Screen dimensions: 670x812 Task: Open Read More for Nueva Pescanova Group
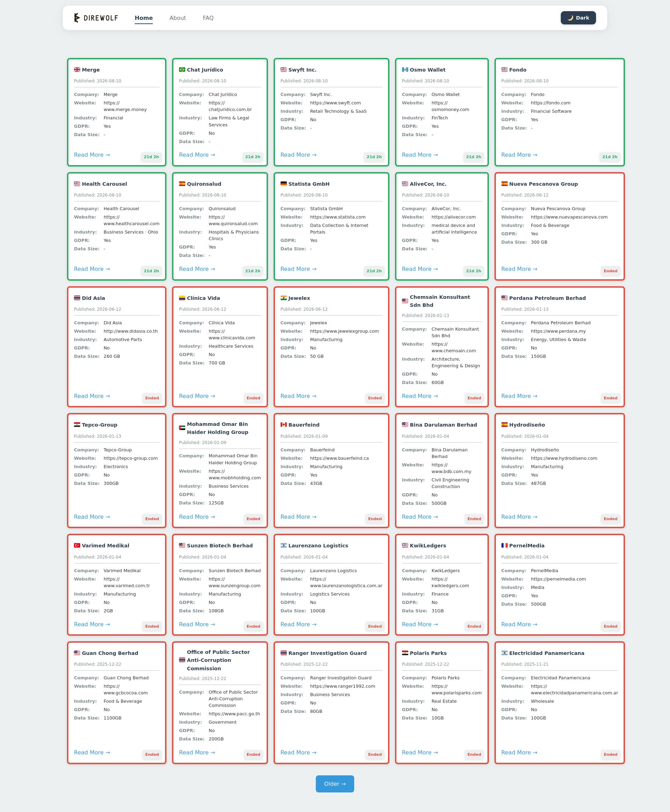(x=519, y=269)
